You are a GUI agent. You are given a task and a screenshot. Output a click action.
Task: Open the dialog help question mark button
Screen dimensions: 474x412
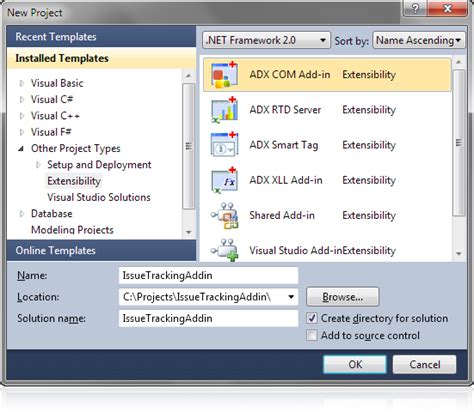415,8
